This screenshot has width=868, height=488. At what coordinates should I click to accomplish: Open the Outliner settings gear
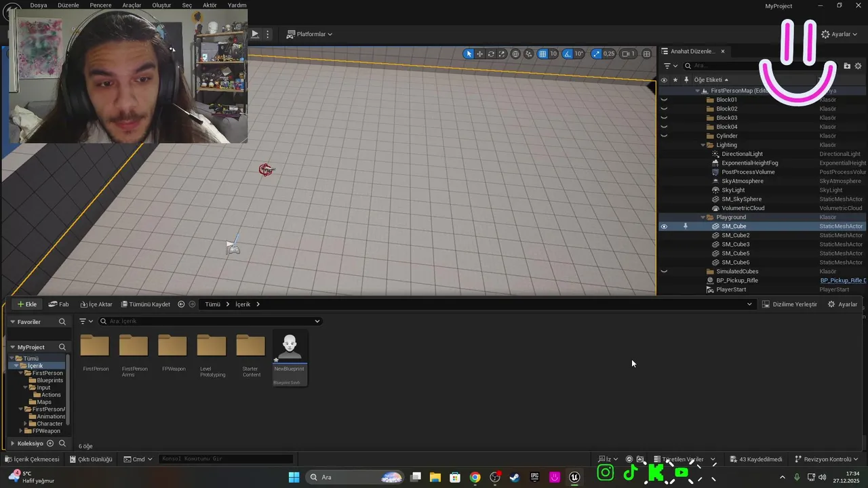pyautogui.click(x=858, y=66)
